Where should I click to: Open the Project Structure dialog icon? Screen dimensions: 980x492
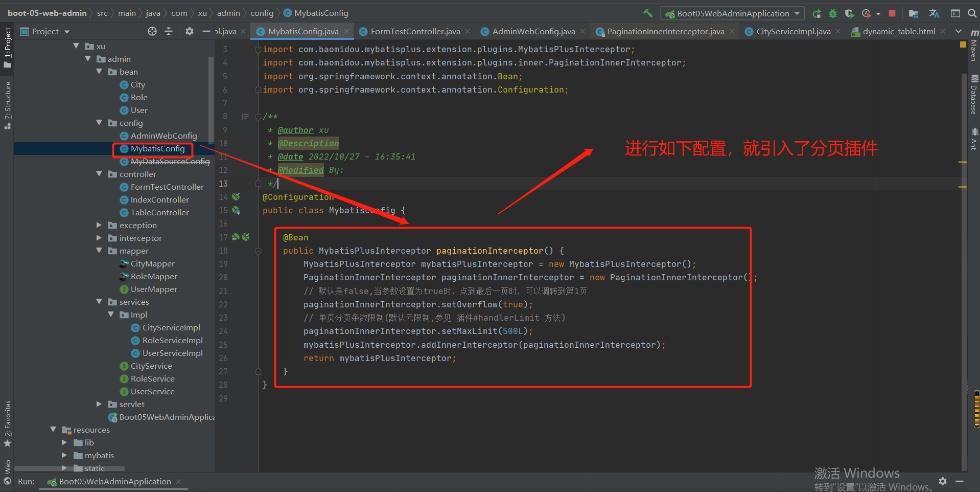click(914, 14)
